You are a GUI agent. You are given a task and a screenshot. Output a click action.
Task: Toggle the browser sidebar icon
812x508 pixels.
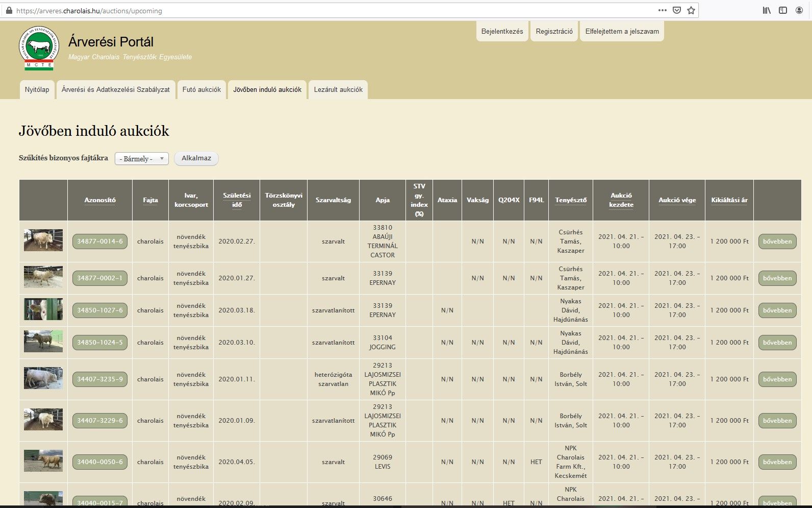[x=783, y=10]
